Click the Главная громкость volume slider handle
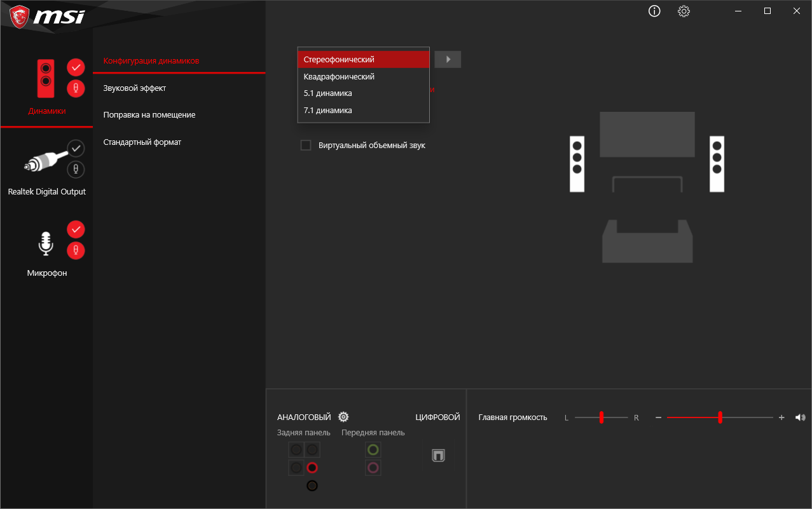 720,417
